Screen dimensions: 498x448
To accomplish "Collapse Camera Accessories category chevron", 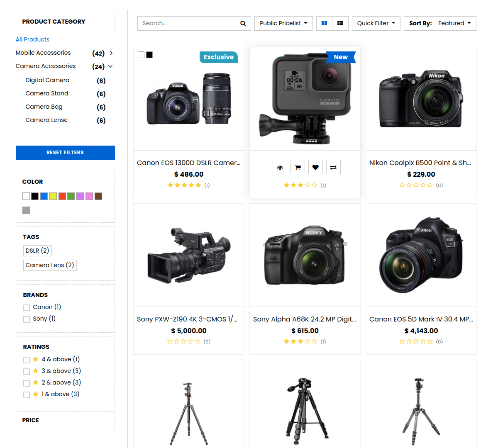I will pos(110,66).
